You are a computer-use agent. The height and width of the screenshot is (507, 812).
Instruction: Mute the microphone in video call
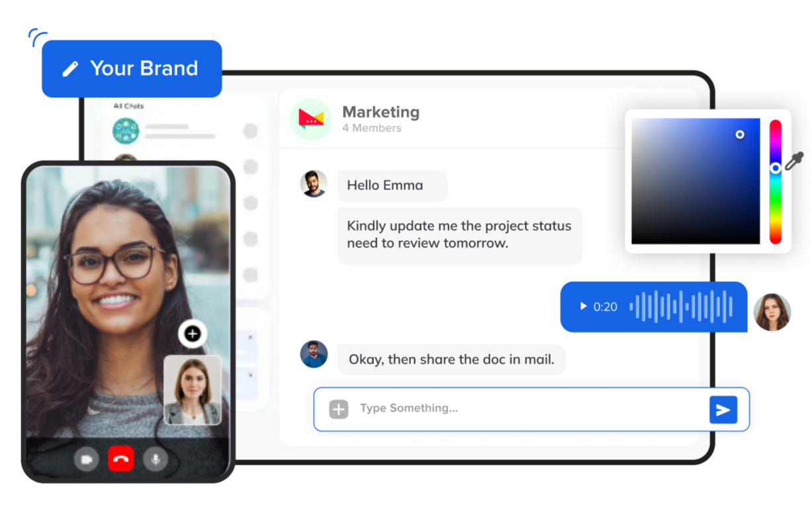pyautogui.click(x=156, y=459)
